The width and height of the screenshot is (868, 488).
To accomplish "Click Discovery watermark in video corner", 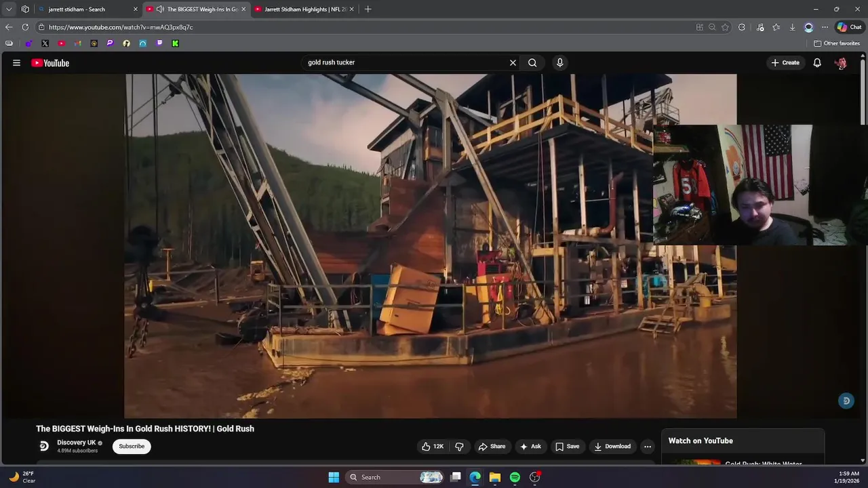I will point(846,401).
